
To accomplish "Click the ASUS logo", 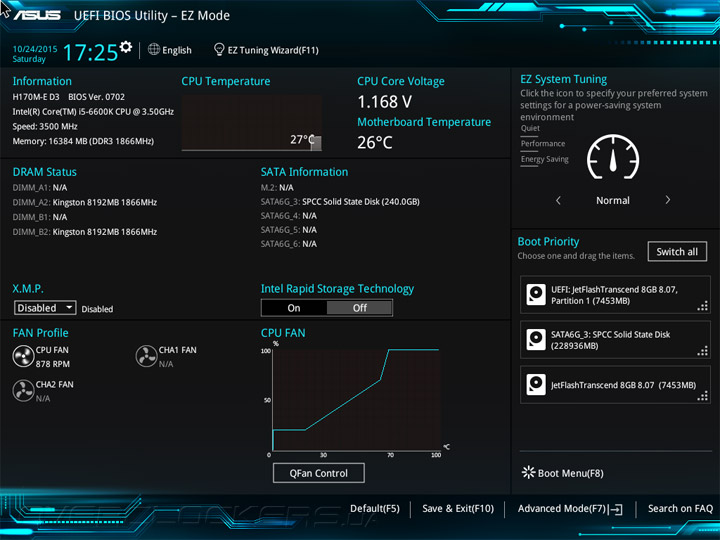I will point(37,15).
